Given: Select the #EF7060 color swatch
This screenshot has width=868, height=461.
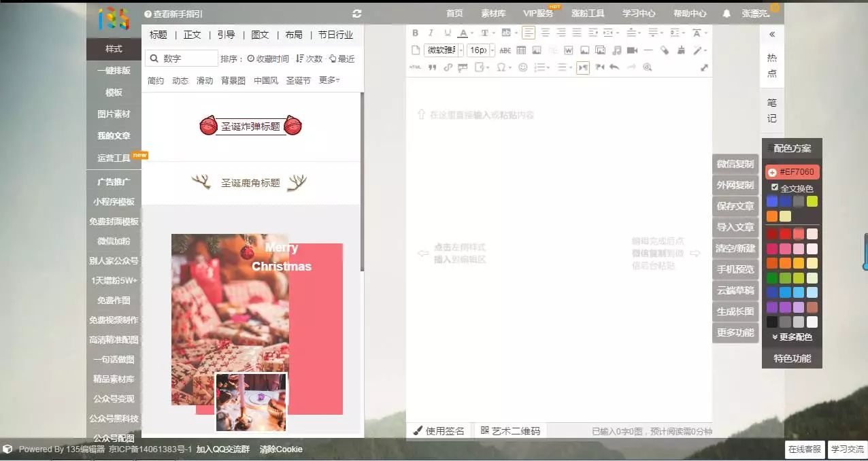Looking at the screenshot, I should point(793,172).
